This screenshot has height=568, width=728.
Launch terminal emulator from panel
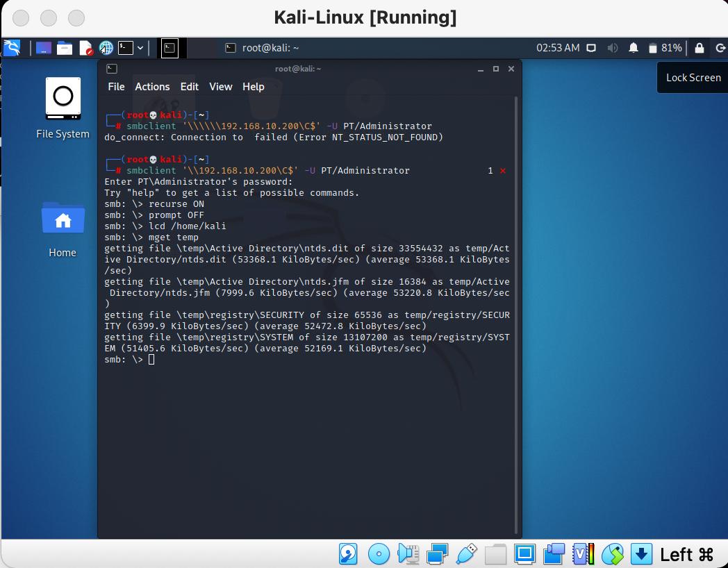coord(125,48)
